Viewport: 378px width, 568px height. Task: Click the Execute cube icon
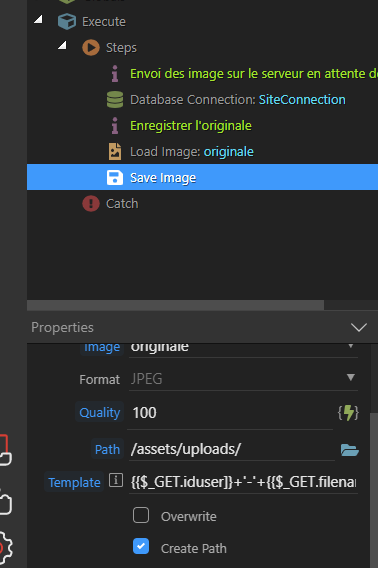click(67, 21)
